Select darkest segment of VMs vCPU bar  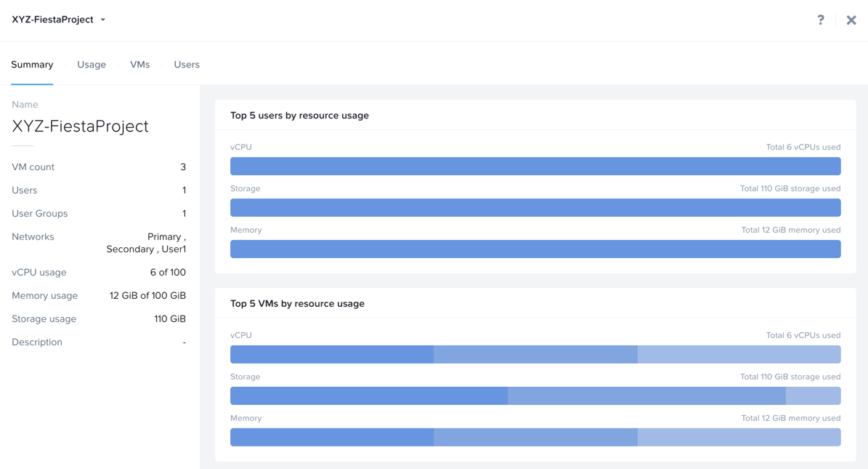(332, 354)
